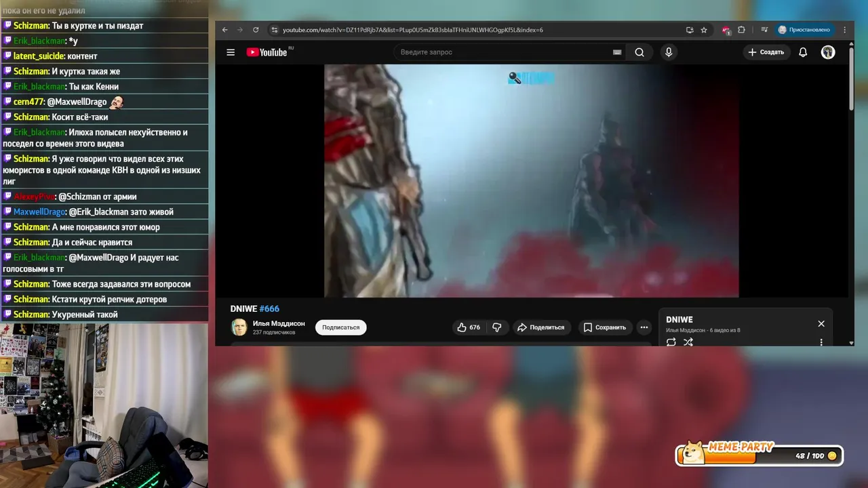Screen dimensions: 868x488
Task: Like the video with thumbs-up 676
Action: pyautogui.click(x=469, y=327)
